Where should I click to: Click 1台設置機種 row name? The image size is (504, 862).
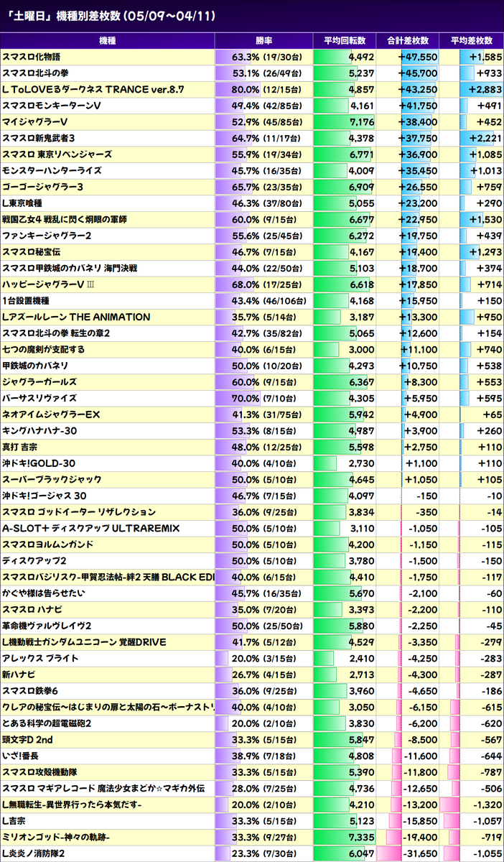[28, 301]
